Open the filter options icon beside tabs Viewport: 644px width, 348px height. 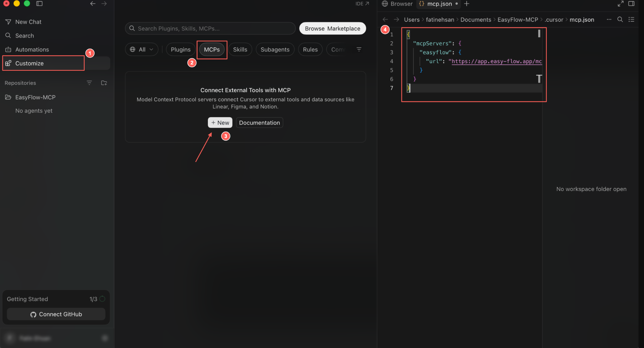359,49
